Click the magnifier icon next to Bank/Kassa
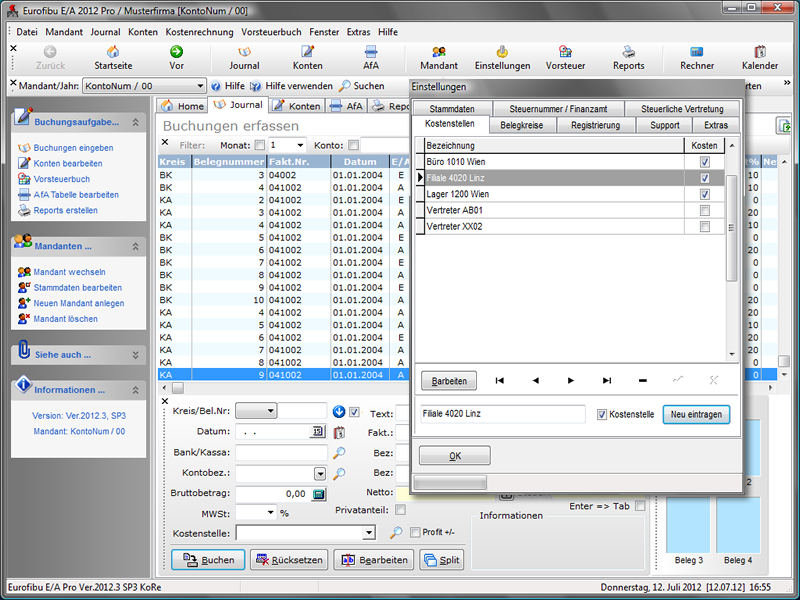Screen dimensions: 800x600 tap(339, 453)
